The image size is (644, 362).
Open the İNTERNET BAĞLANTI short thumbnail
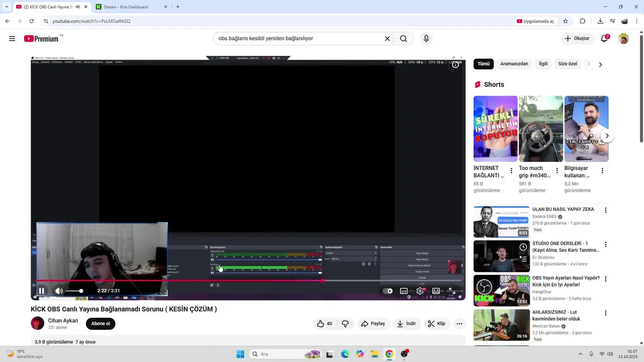coord(495,129)
